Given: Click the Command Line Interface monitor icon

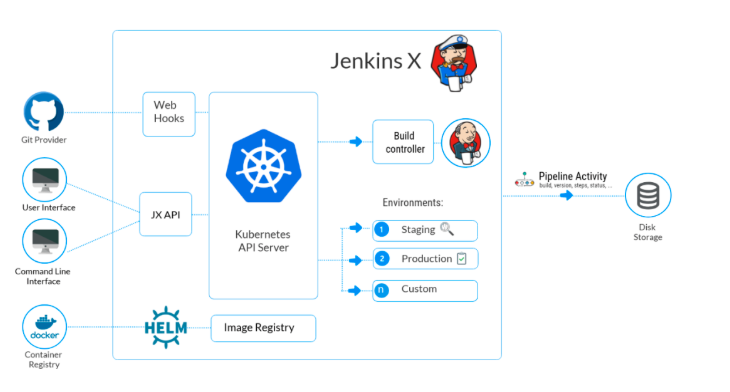Looking at the screenshot, I should click(x=45, y=241).
